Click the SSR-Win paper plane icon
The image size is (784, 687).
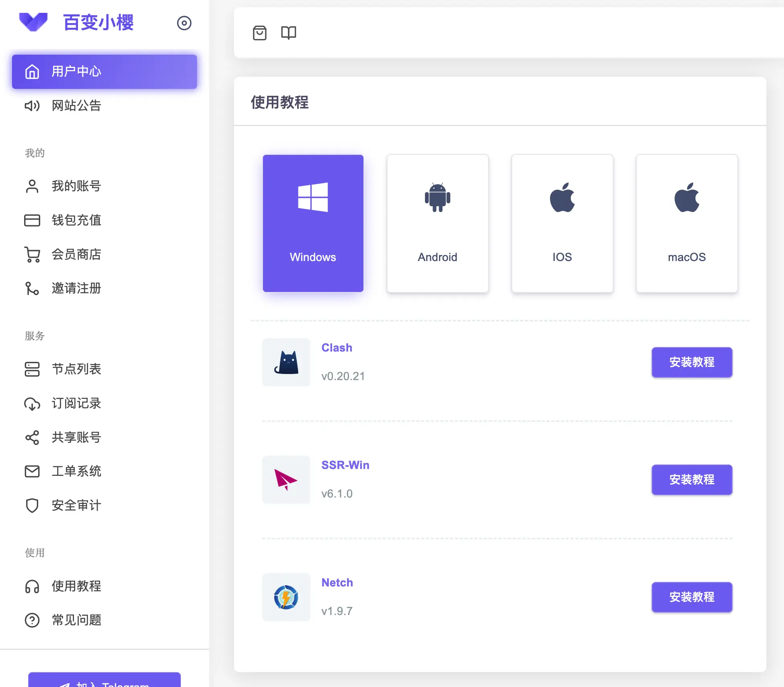[x=286, y=479]
